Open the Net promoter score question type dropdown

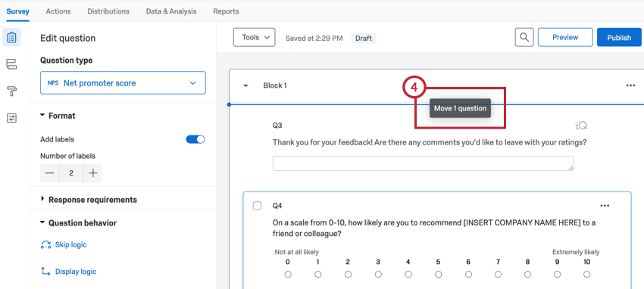[123, 82]
